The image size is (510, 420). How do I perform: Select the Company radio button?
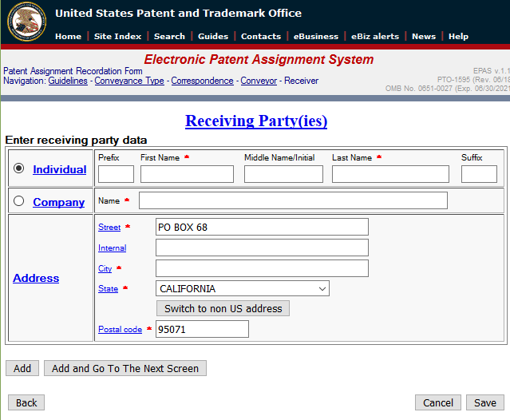19,201
